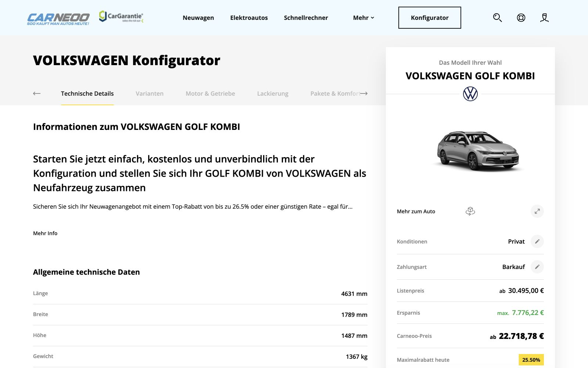Select the Motor & Getriebe tab
588x368 pixels.
(x=210, y=93)
